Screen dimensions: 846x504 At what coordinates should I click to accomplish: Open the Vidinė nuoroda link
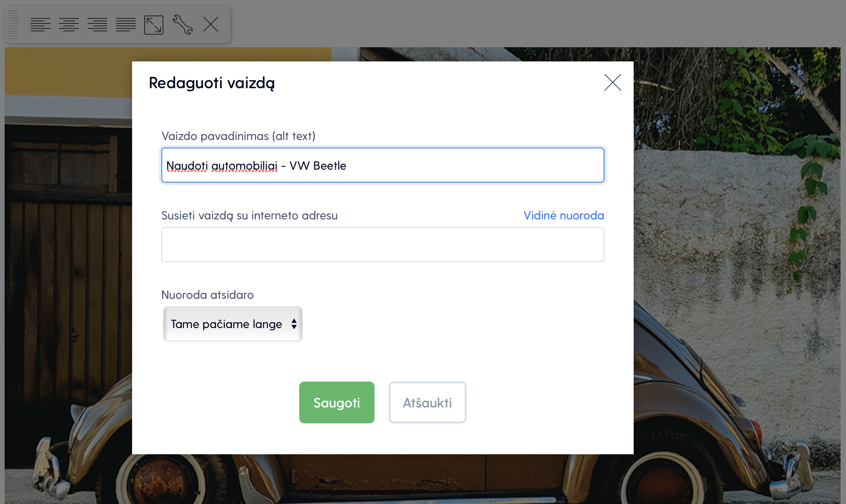point(564,216)
